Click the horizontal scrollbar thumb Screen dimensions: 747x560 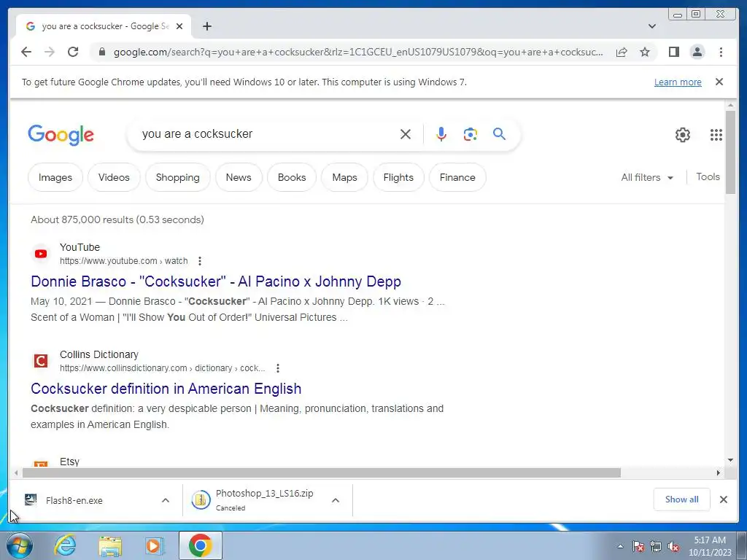point(322,472)
